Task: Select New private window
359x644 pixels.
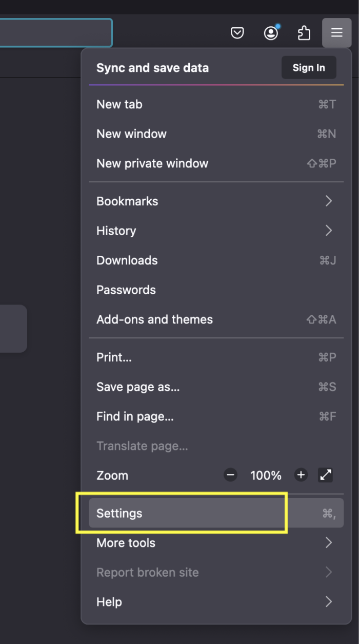Action: (152, 163)
